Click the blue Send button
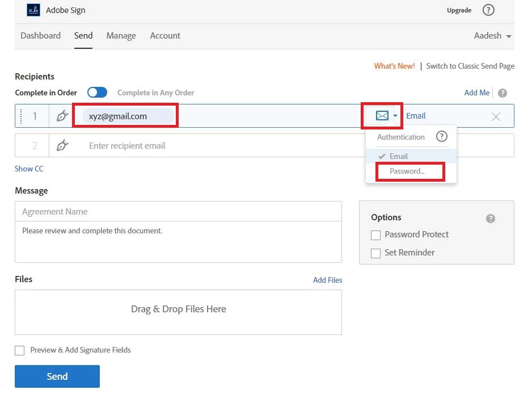532x398 pixels. [57, 376]
